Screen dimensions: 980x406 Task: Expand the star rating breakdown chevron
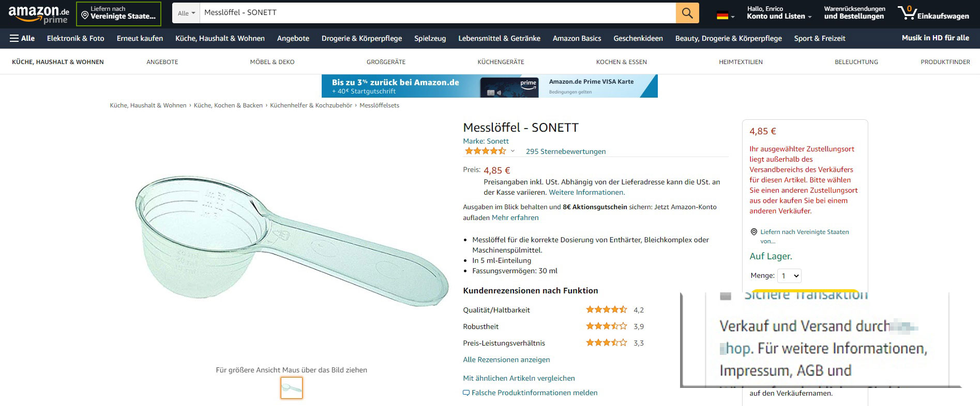(x=512, y=151)
